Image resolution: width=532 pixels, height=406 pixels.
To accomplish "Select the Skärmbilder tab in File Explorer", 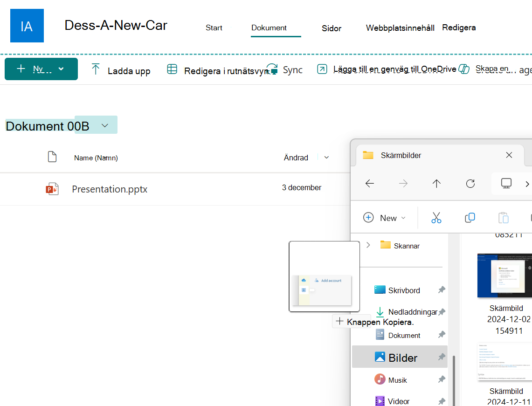I will (x=439, y=155).
